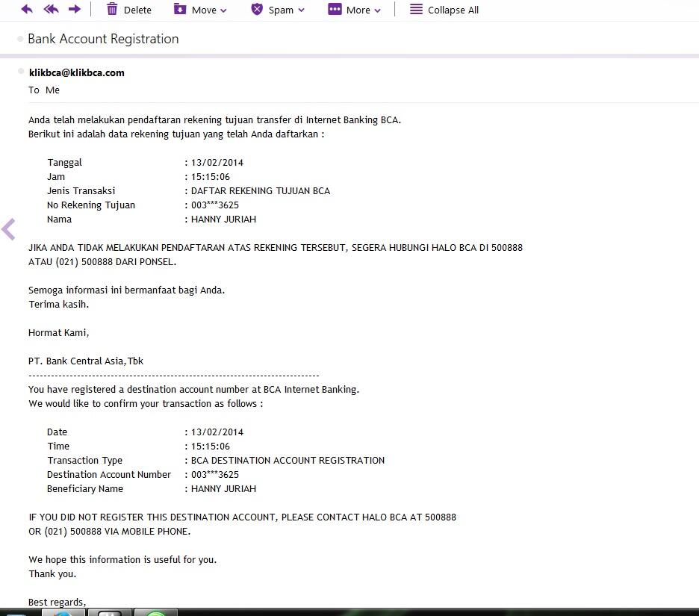Image resolution: width=699 pixels, height=616 pixels.
Task: Click the Jam value 15:15:06
Action: (x=211, y=177)
